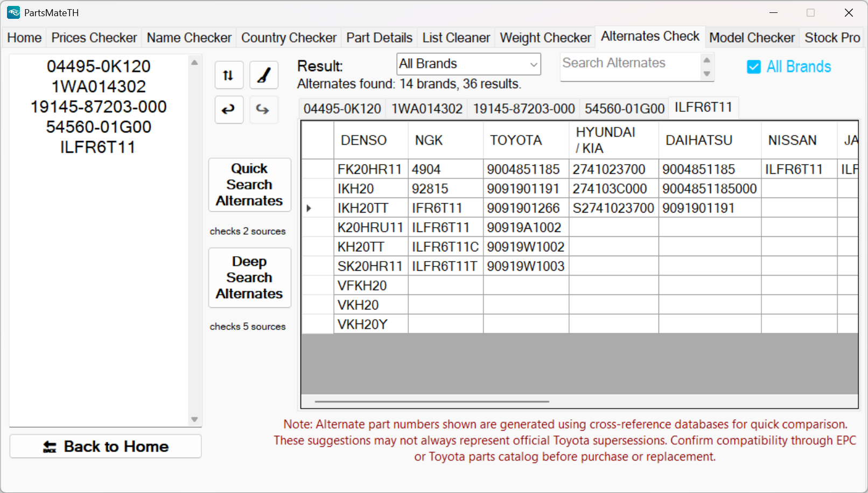The image size is (868, 493).
Task: Switch to the Prices Checker tab
Action: click(x=94, y=38)
